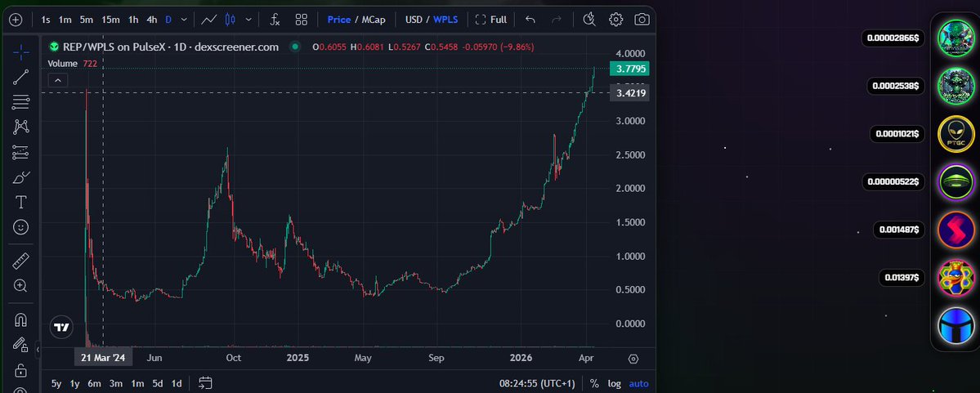Set date range to 1d
Image resolution: width=980 pixels, height=393 pixels.
[x=177, y=384]
